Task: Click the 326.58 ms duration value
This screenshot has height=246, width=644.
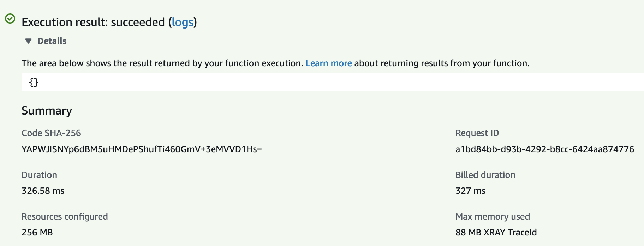Action: point(43,191)
